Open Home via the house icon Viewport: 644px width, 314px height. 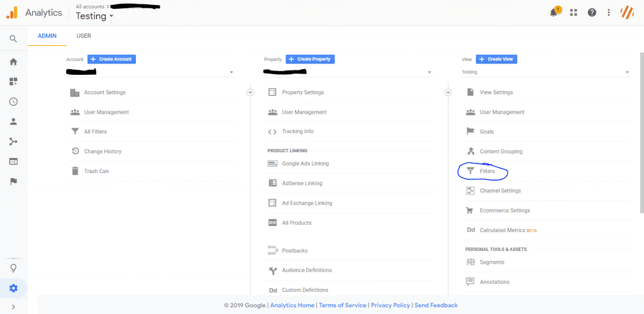tap(13, 62)
